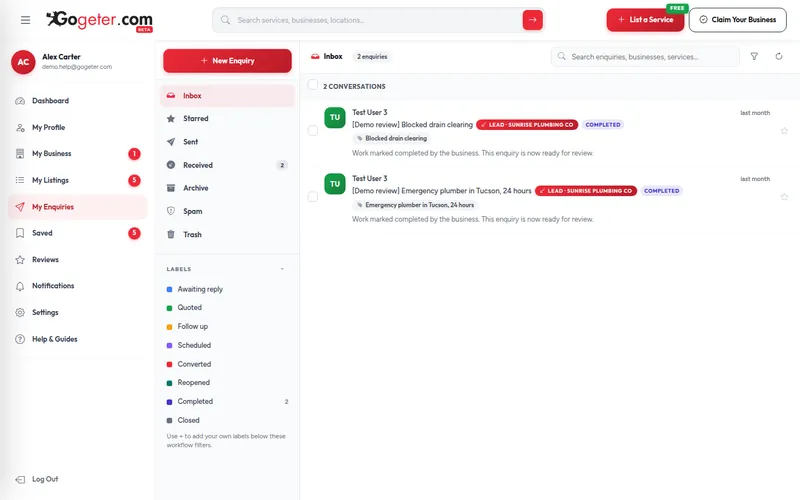Go to My Profile
Screen dimensions: 800x500
point(78,127)
